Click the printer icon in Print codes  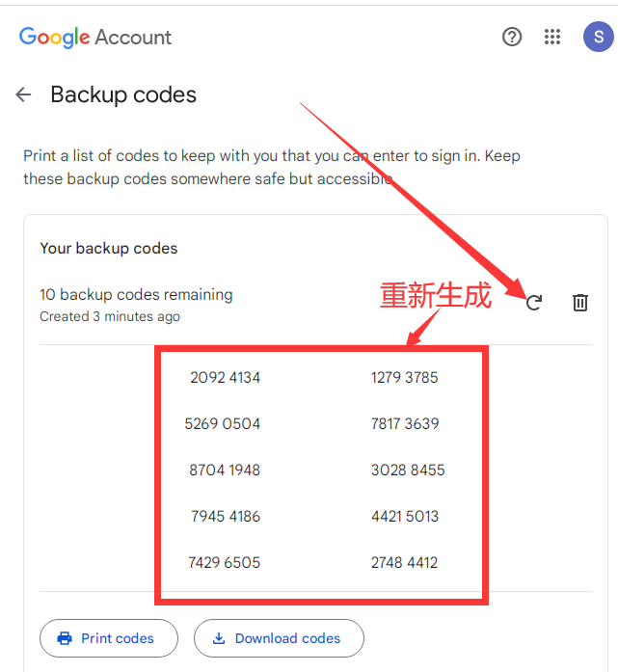[65, 638]
